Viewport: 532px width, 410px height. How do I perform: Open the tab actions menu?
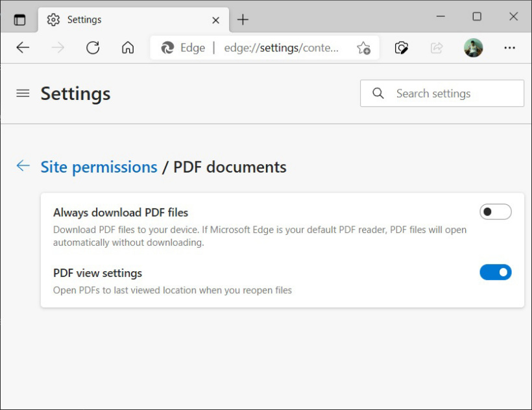tap(19, 19)
